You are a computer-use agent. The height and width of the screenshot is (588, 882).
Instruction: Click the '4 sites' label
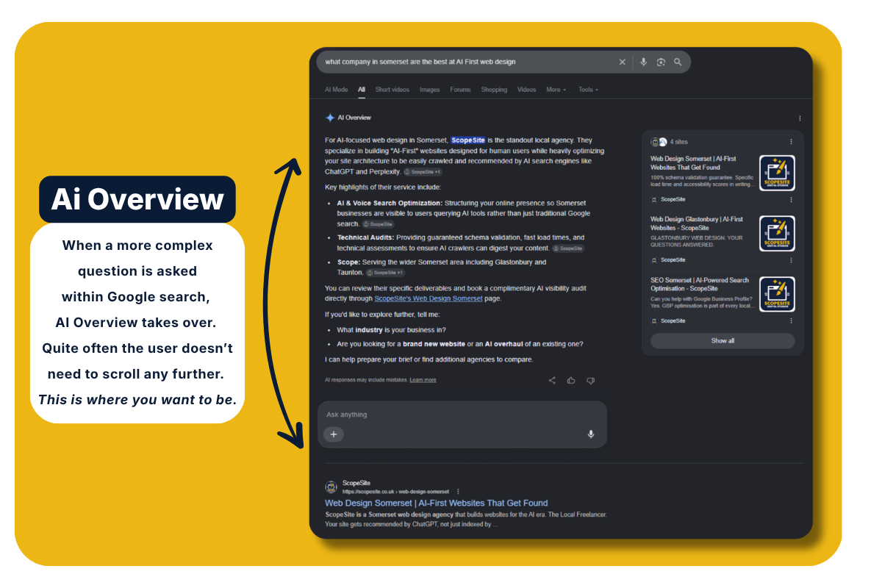pyautogui.click(x=679, y=142)
